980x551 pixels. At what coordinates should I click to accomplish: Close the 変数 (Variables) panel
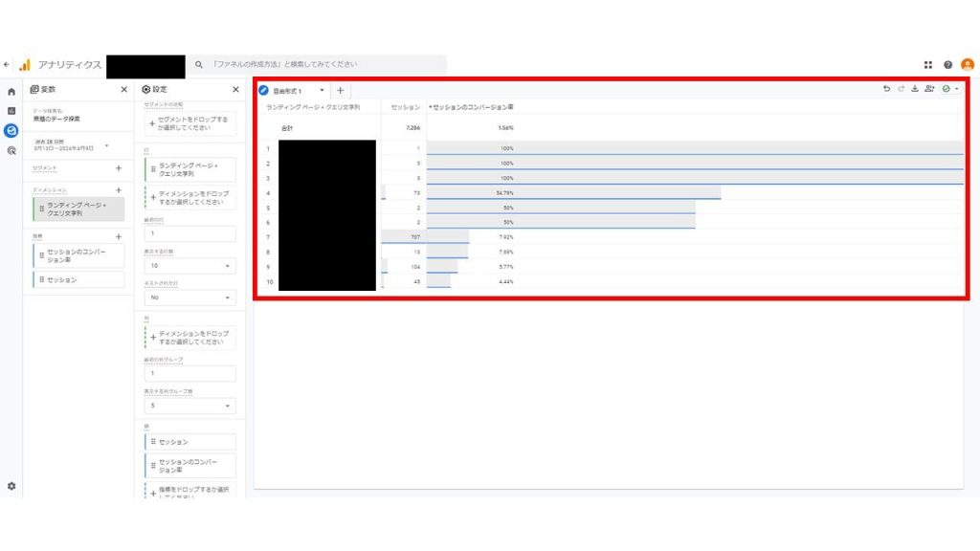tap(123, 89)
